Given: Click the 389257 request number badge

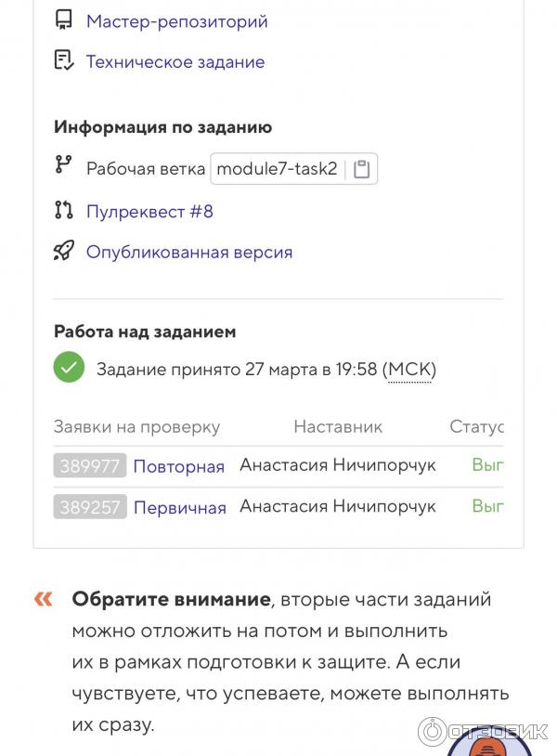Looking at the screenshot, I should coord(89,508).
